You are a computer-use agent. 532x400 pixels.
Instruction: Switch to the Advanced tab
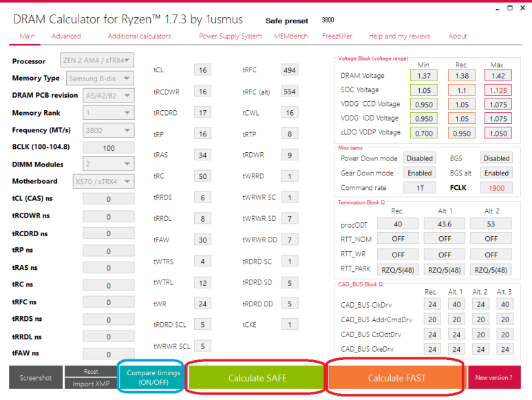tap(66, 36)
